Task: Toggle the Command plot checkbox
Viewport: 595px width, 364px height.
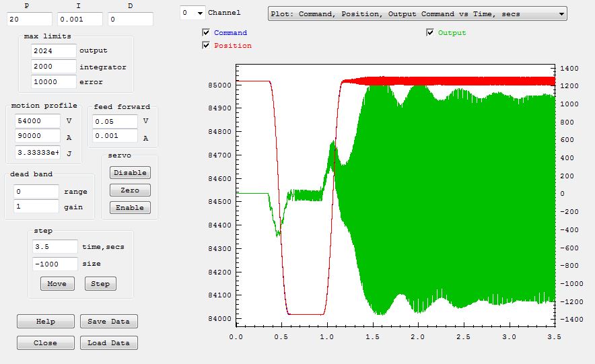Action: [206, 33]
